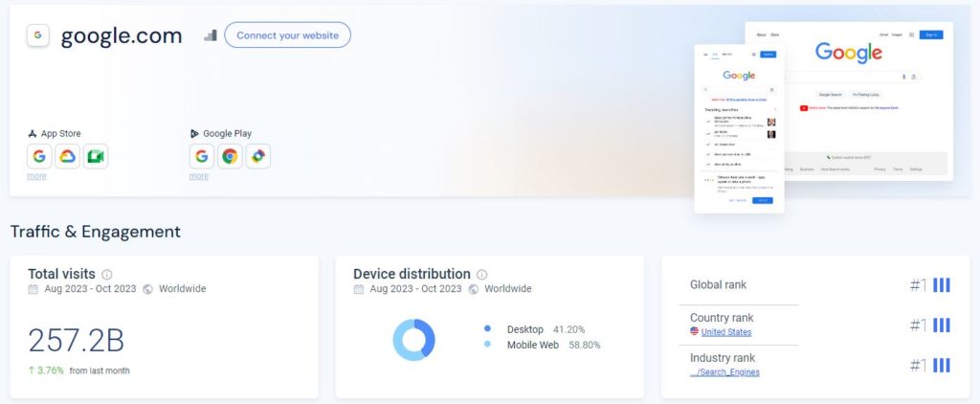
Task: Click the Google Play label text
Action: pyautogui.click(x=228, y=133)
